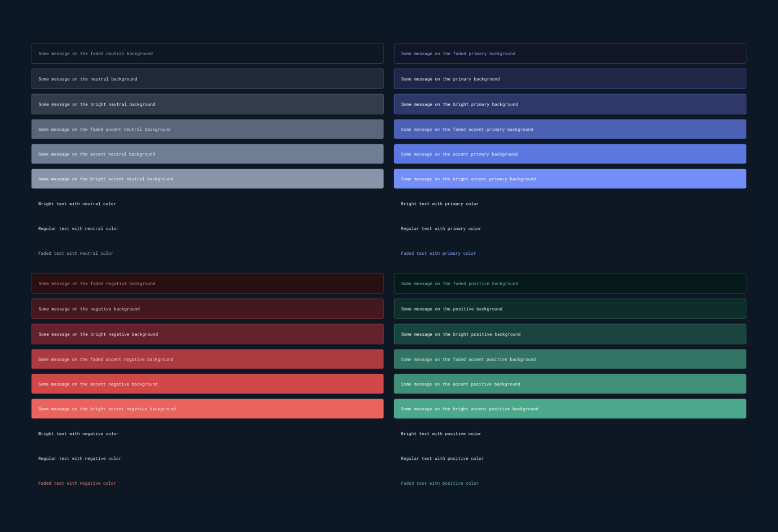Viewport: 778px width, 532px height.
Task: Click "Bright text with negative color"
Action: click(78, 434)
